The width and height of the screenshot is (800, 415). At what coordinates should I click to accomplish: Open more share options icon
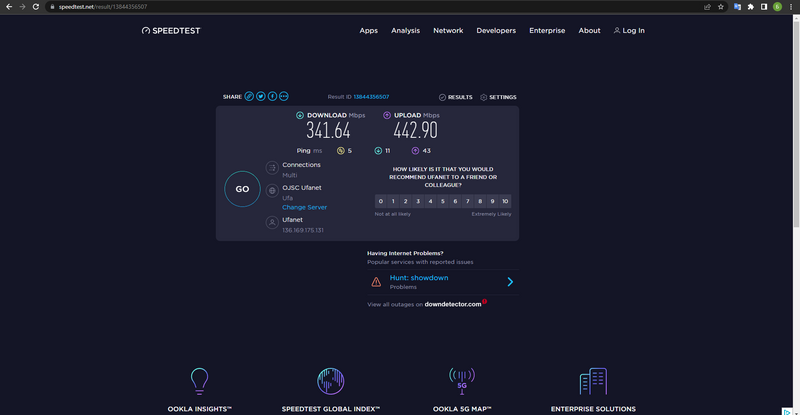tap(284, 96)
